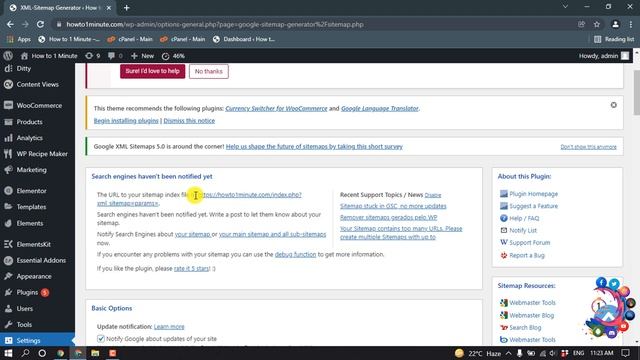Image resolution: width=640 pixels, height=360 pixels.
Task: Open Analytics in the sidebar
Action: (29, 138)
